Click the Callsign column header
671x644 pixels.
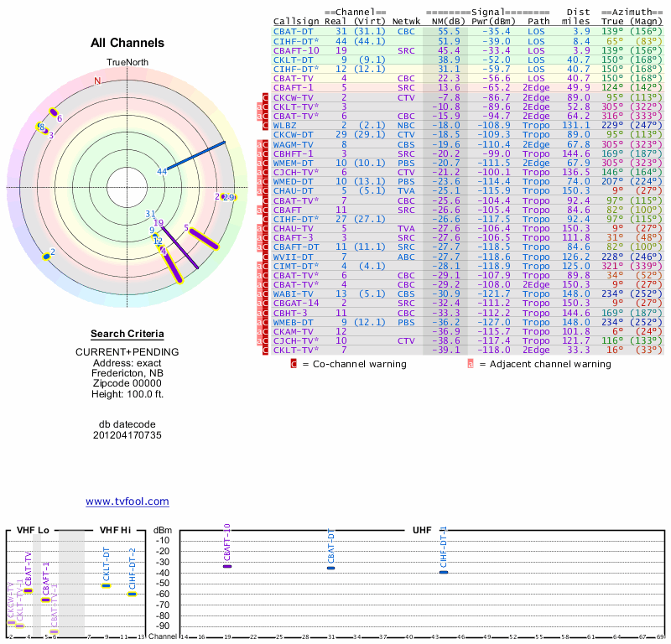coord(296,21)
